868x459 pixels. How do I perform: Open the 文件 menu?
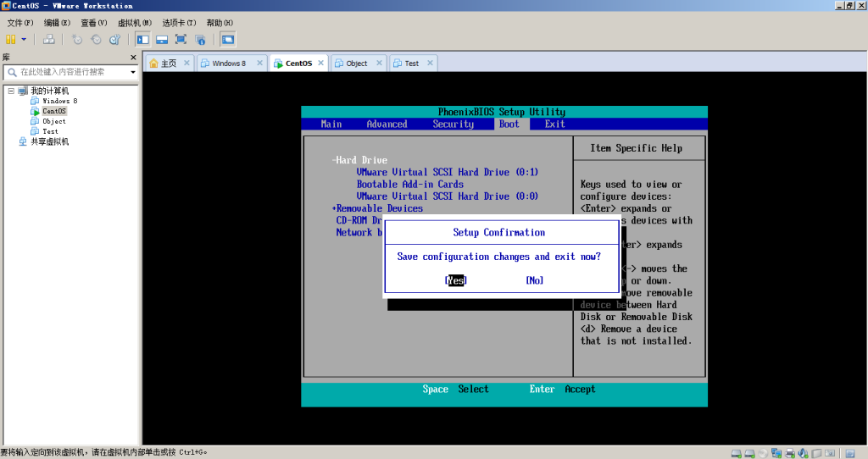(x=20, y=23)
